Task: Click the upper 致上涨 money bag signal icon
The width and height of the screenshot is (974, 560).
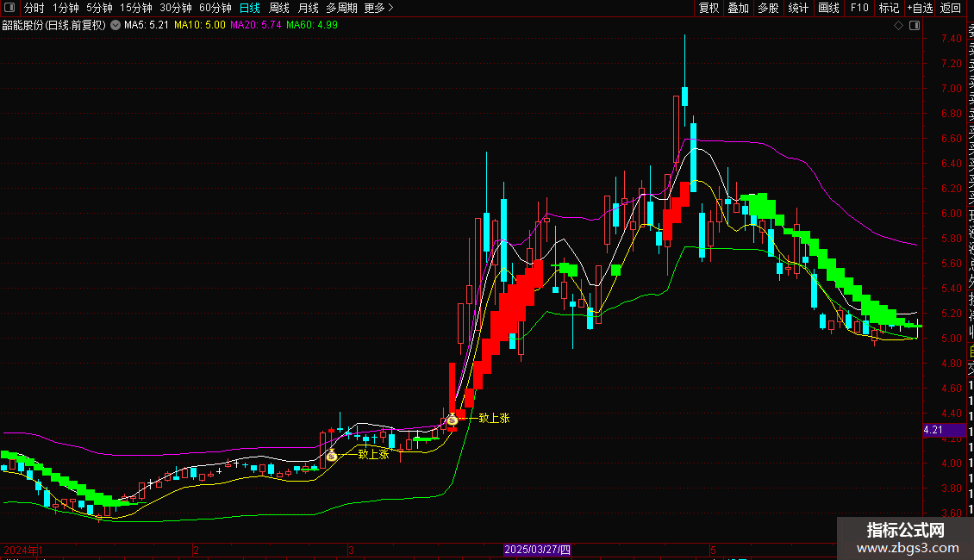Action: [453, 420]
